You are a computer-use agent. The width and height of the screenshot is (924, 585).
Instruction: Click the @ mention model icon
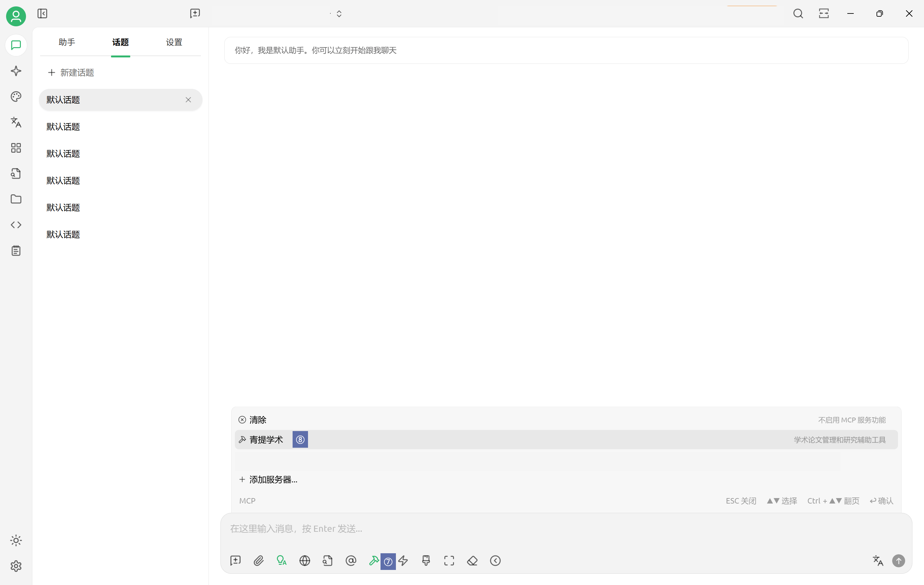click(351, 560)
